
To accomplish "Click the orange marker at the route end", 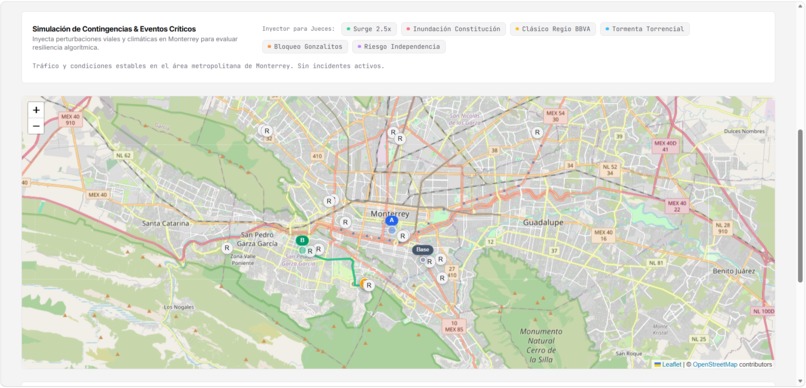I will pyautogui.click(x=363, y=283).
